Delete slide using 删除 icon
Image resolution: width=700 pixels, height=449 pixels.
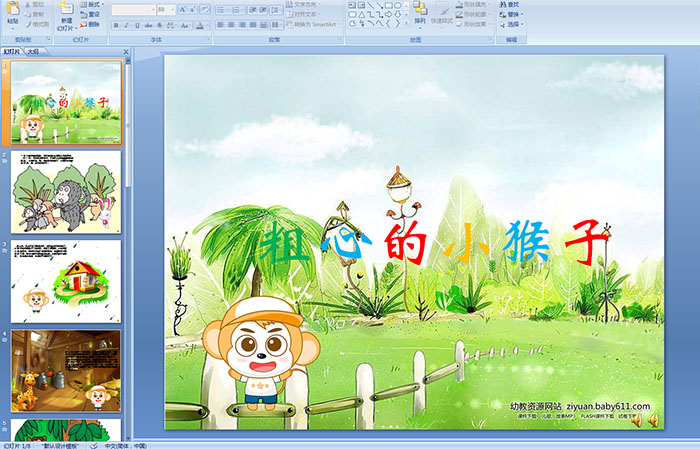pyautogui.click(x=89, y=25)
